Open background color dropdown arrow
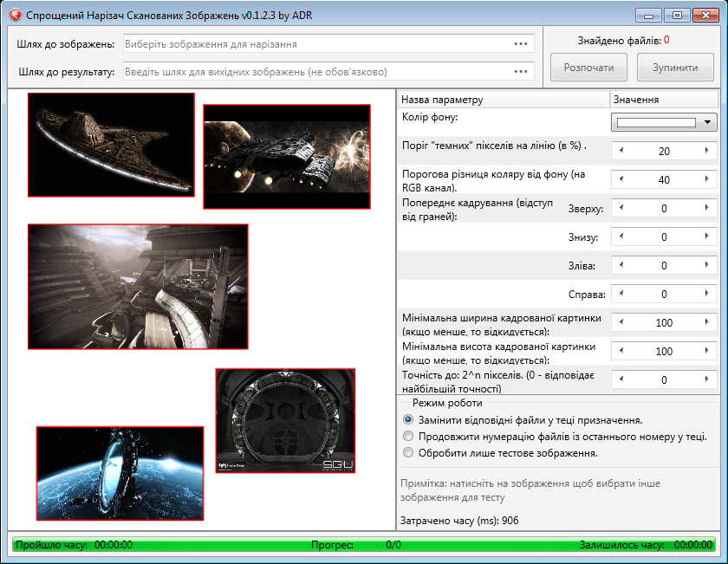 708,123
